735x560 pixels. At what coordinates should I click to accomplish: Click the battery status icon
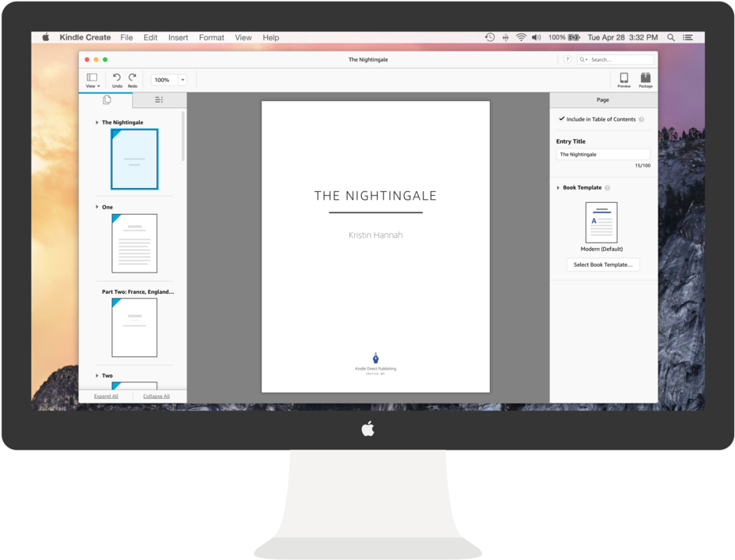(x=574, y=37)
